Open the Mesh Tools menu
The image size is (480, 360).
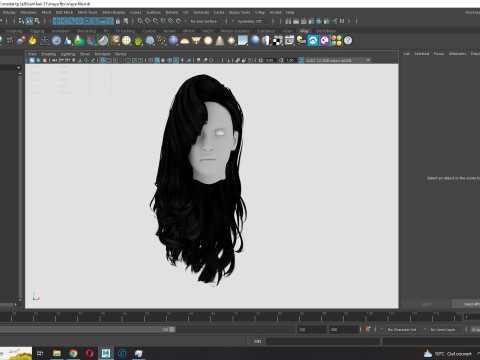pos(87,12)
